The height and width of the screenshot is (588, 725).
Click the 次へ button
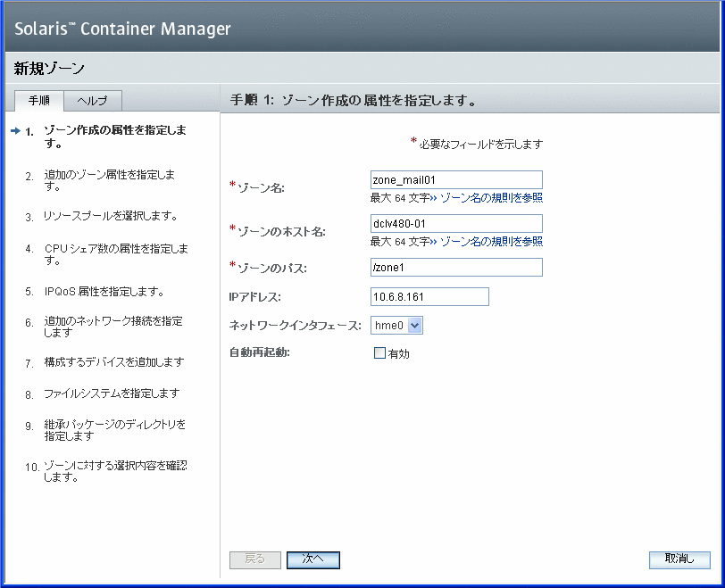coord(313,559)
